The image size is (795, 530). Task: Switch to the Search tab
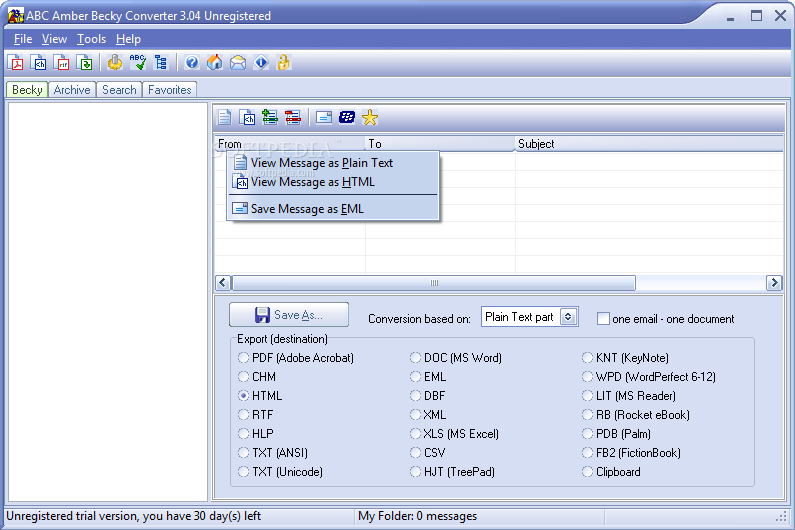coord(119,90)
